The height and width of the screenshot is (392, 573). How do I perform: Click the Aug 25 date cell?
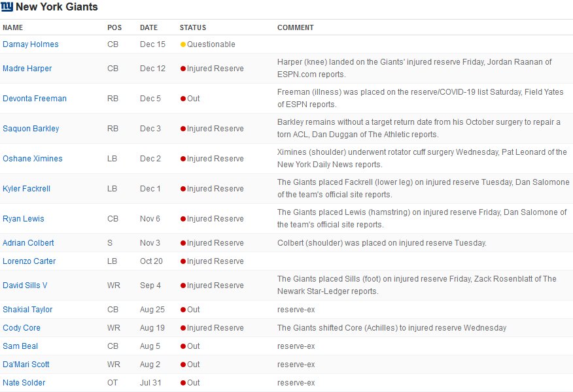click(x=152, y=310)
